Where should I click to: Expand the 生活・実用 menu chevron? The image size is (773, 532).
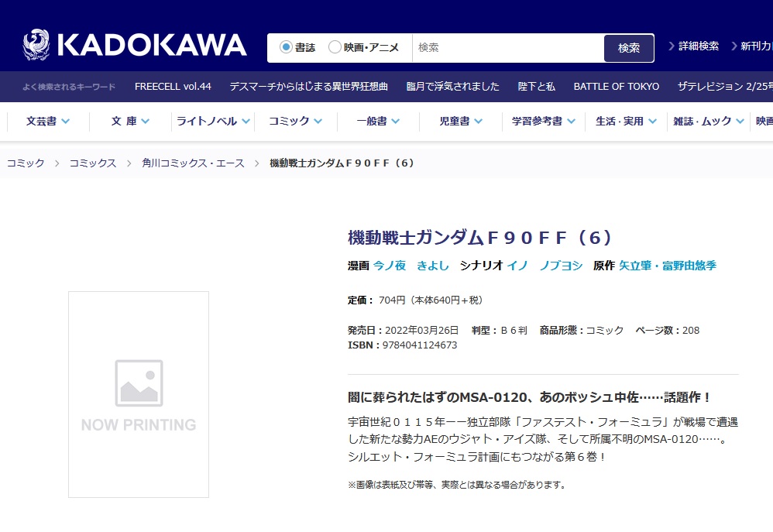click(x=652, y=122)
